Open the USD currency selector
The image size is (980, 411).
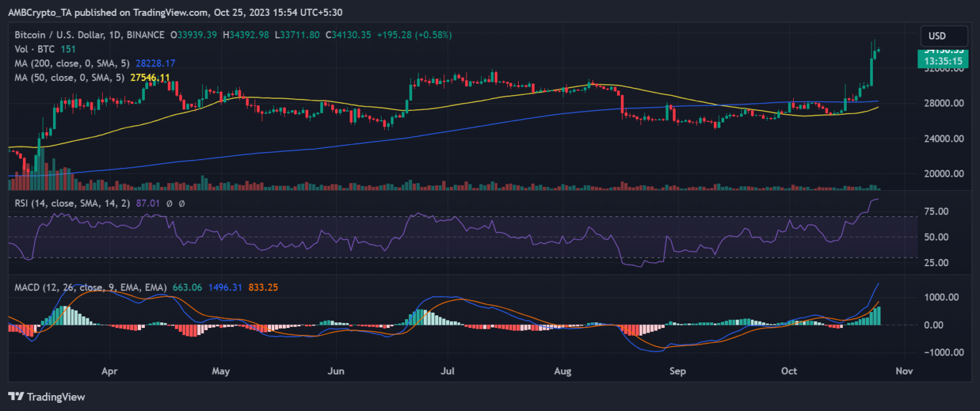tap(937, 36)
